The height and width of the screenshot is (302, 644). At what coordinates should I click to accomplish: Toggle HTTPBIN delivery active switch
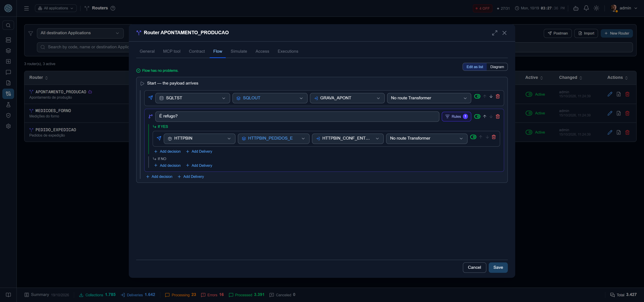[x=473, y=137]
